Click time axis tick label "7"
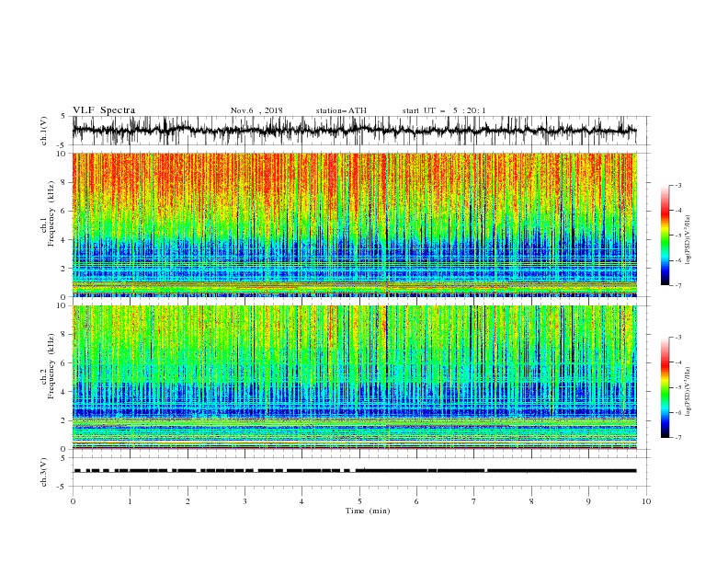Image resolution: width=728 pixels, height=563 pixels. [x=474, y=501]
